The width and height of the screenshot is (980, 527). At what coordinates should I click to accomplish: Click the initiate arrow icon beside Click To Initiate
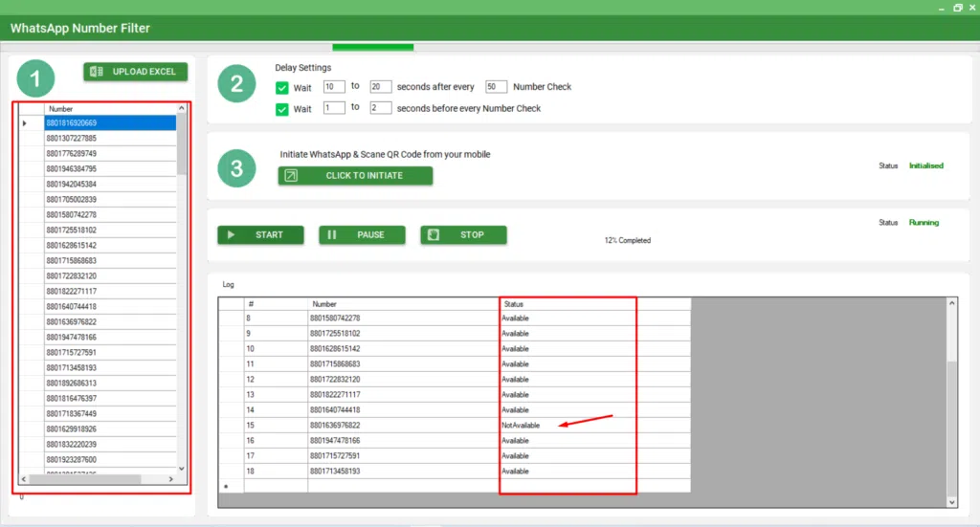click(291, 175)
